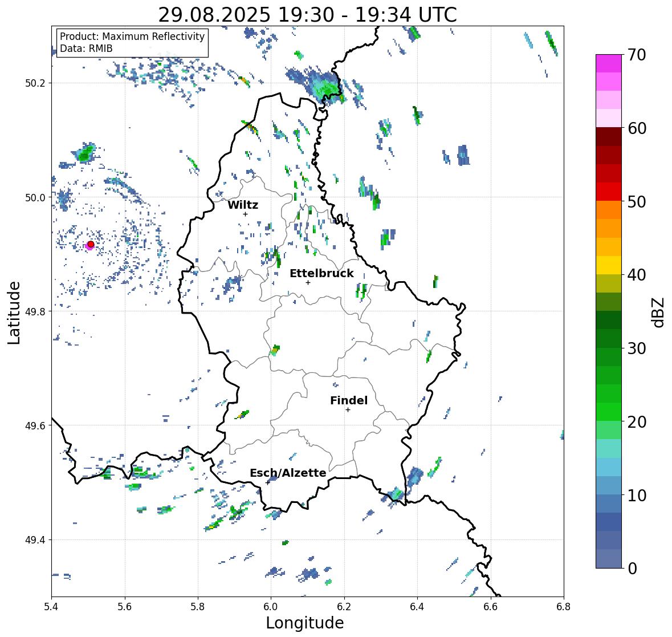Click the title 29.08.2025 19:30 - 19:34 UTC
The width and height of the screenshot is (672, 637).
coord(307,15)
